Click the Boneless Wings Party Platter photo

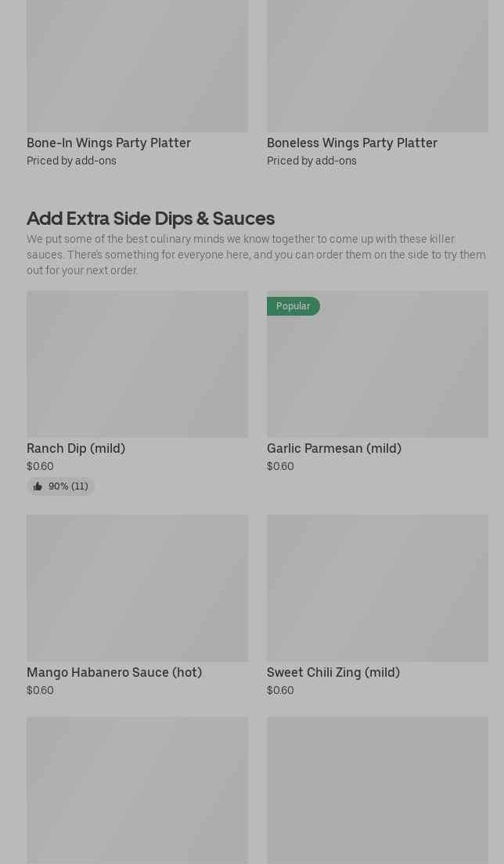[377, 66]
